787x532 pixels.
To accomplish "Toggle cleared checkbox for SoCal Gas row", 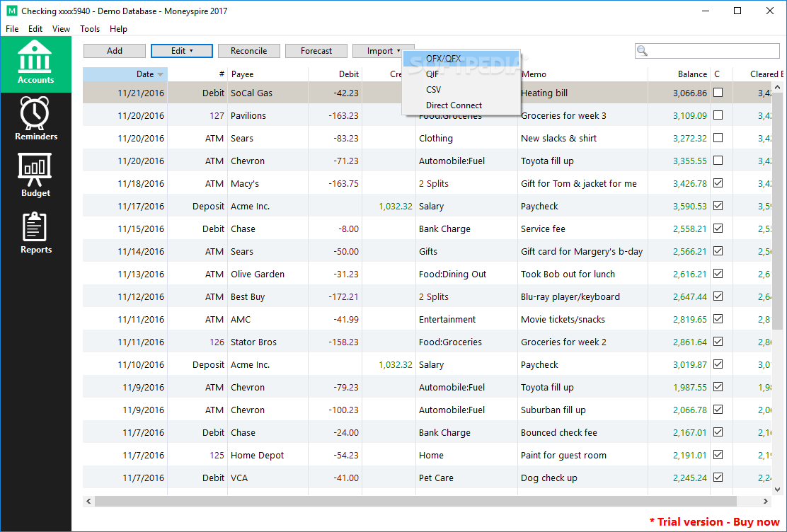I will (718, 93).
